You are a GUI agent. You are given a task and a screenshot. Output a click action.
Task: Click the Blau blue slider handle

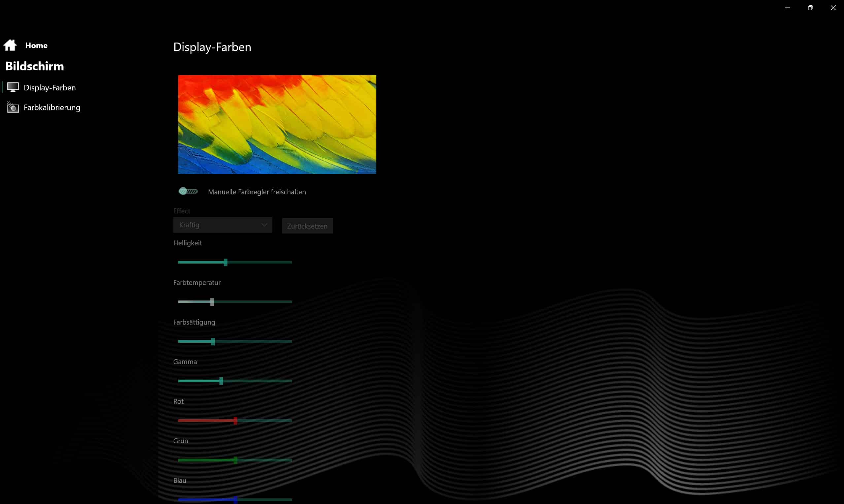click(x=235, y=499)
